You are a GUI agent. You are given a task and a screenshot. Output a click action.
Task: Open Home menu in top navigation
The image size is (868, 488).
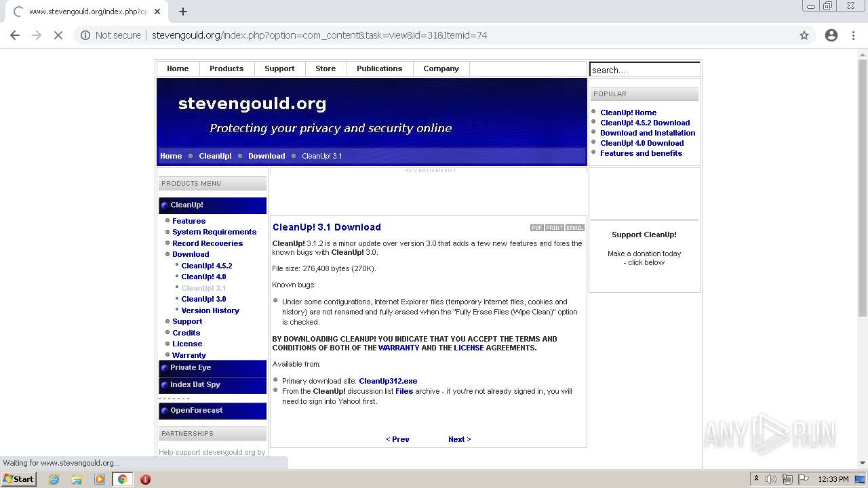(x=178, y=68)
